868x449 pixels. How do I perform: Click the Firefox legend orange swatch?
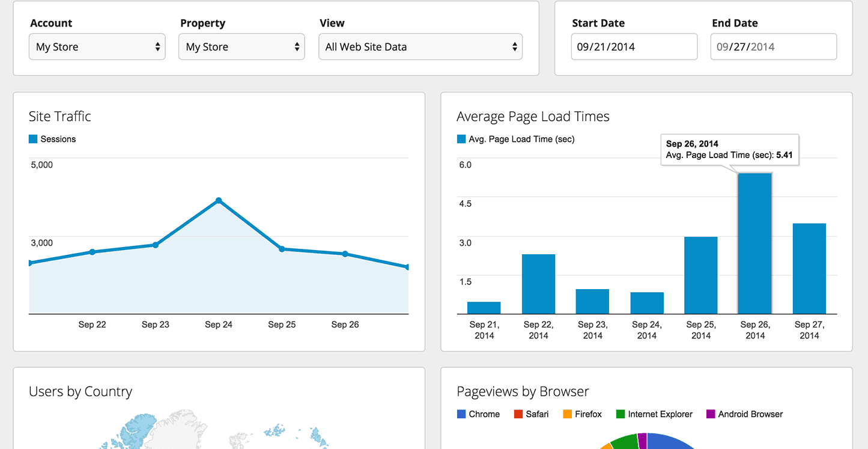[x=568, y=414]
